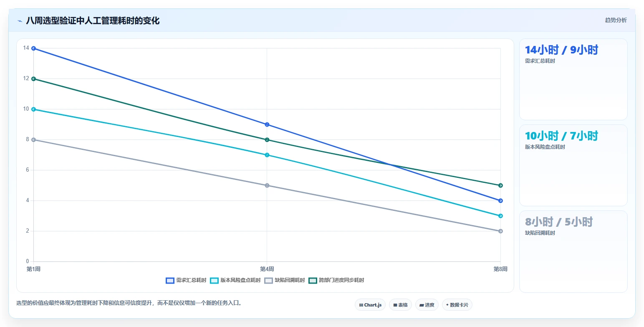Click the gray 第4周 point at 5
This screenshot has width=644, height=327.
(267, 185)
